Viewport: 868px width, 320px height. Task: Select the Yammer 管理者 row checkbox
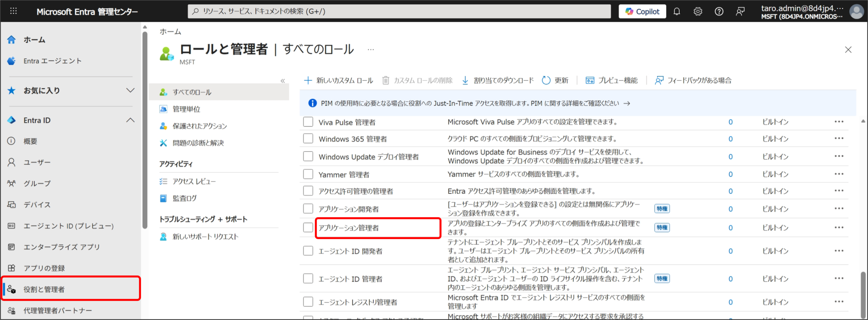tap(308, 174)
